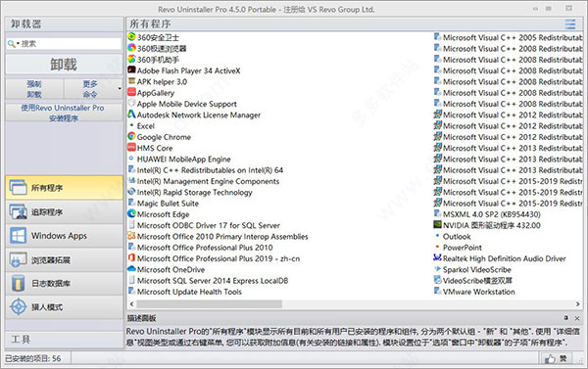Click the Magic Bullet Suite icon
The height and width of the screenshot is (369, 588).
pos(131,203)
